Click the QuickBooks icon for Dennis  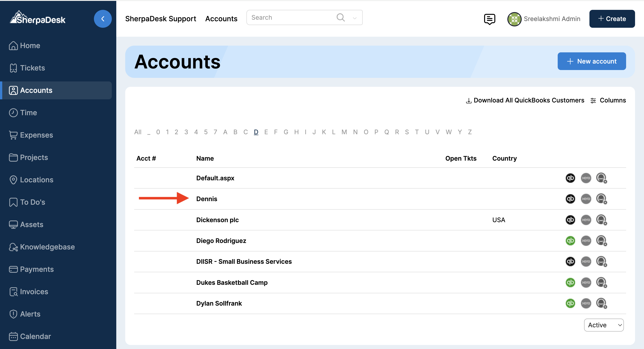coord(570,199)
